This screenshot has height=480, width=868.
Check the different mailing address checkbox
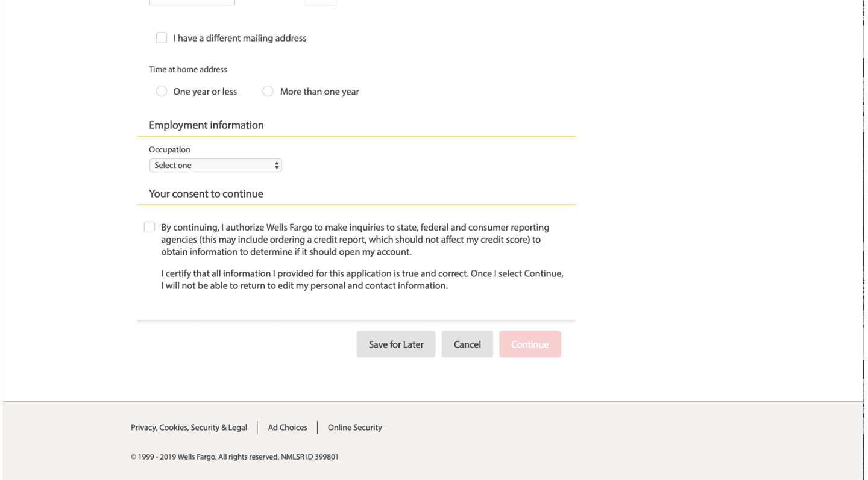162,38
